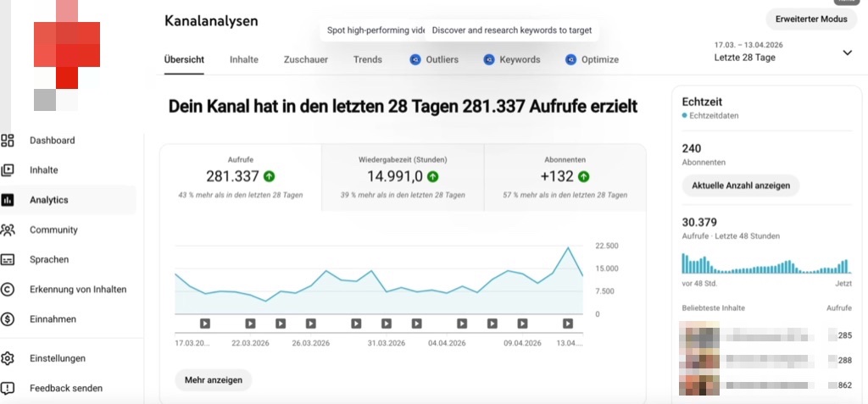Open the video thumbnail with 288 Aufrufe

point(699,360)
